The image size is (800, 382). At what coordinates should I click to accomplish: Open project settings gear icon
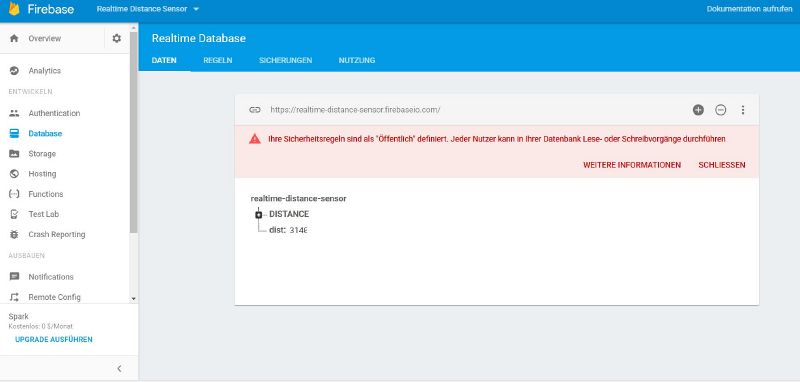point(117,38)
